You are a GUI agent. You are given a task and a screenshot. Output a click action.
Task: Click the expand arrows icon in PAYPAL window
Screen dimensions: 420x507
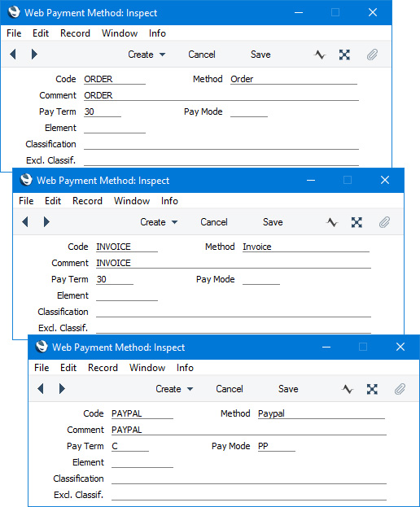click(372, 389)
